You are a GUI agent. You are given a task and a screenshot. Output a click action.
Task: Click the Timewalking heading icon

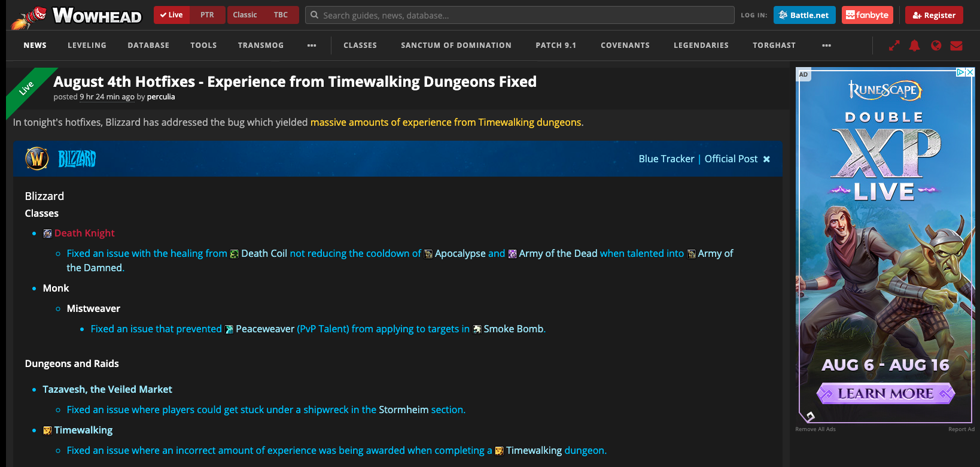tap(47, 430)
